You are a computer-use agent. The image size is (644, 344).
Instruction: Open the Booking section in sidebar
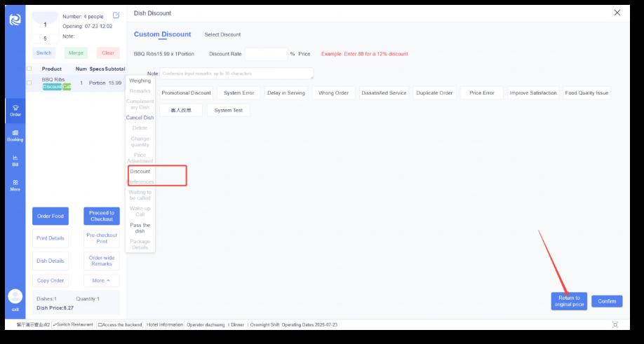pyautogui.click(x=15, y=135)
